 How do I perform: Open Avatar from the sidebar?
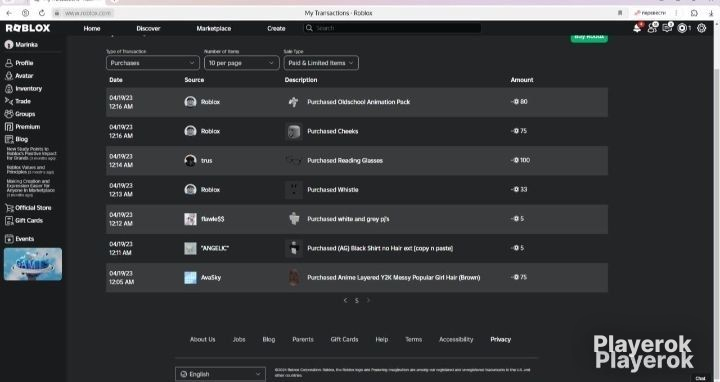(24, 76)
